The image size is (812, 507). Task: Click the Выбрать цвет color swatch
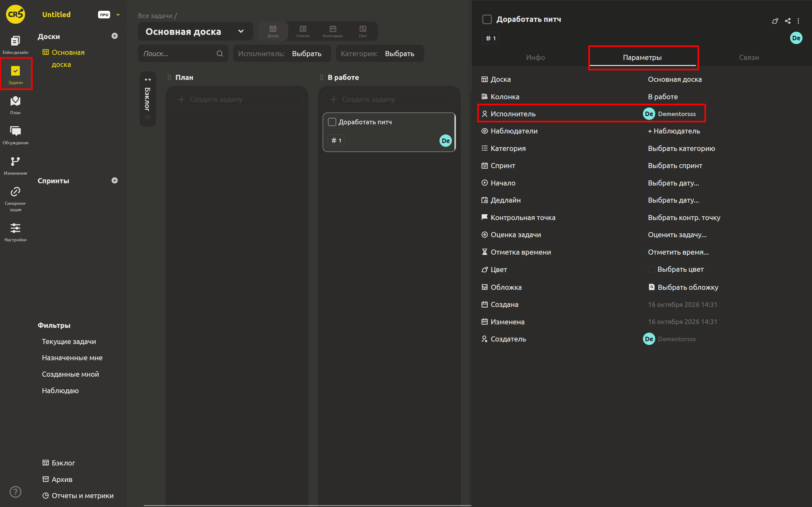(651, 269)
